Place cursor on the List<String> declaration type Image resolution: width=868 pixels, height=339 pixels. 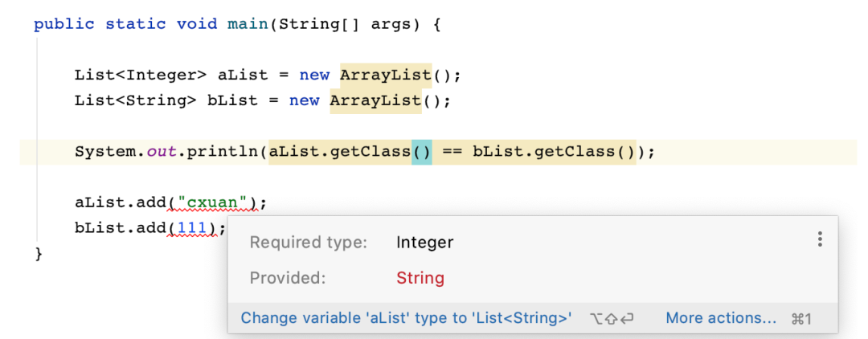(x=135, y=100)
